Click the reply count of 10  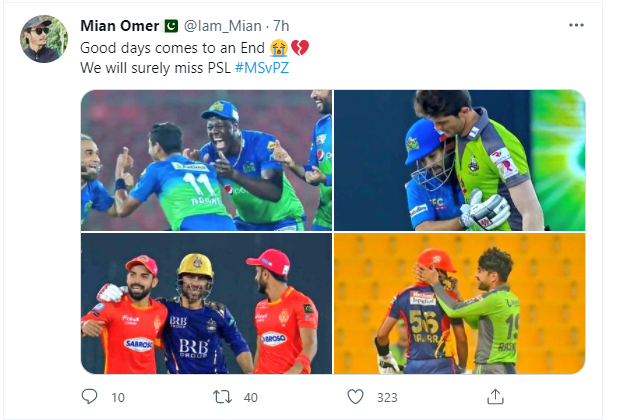point(118,397)
